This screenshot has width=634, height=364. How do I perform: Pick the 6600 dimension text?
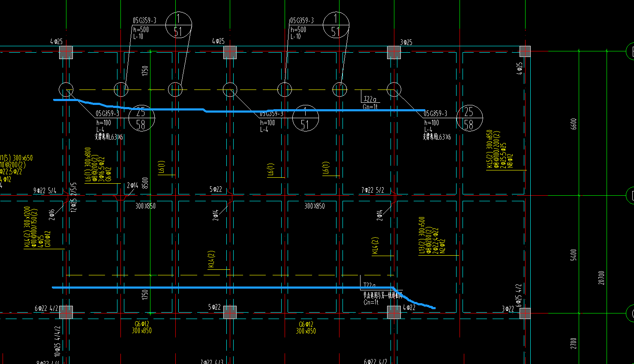coord(574,124)
